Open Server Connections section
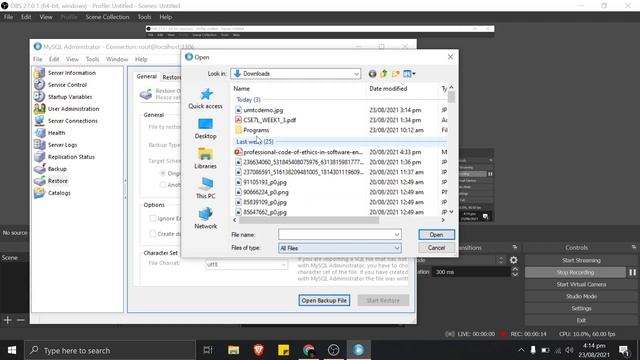 coord(73,121)
